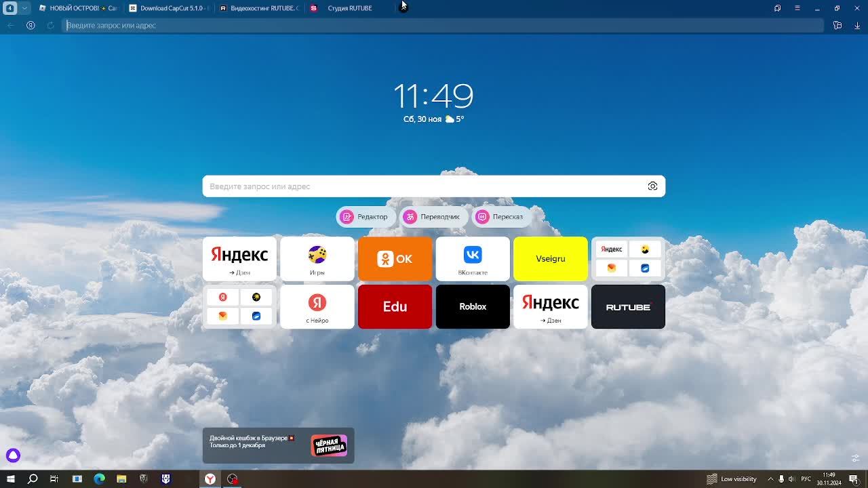
Task: Open the black Roblox tile
Action: click(473, 306)
